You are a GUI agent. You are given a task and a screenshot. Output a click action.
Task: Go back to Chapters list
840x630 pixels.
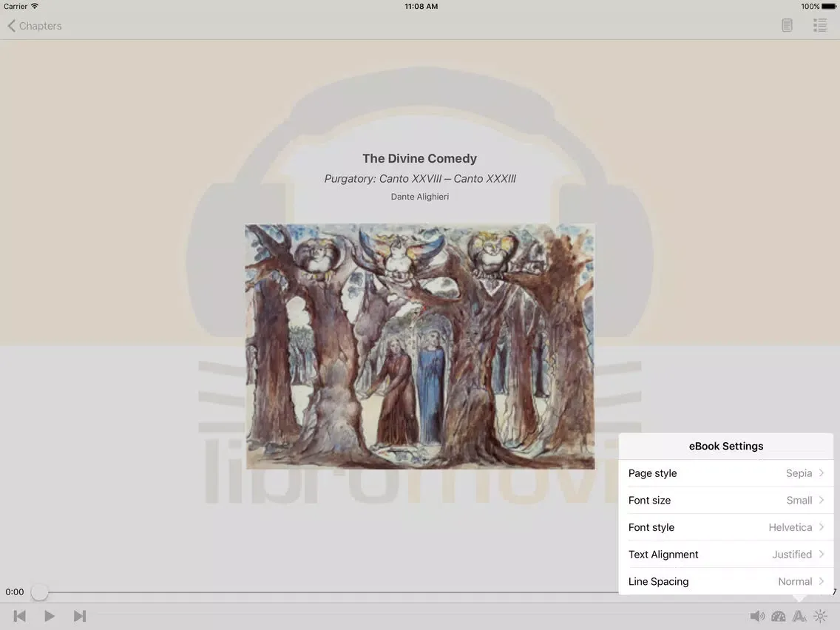[x=34, y=26]
